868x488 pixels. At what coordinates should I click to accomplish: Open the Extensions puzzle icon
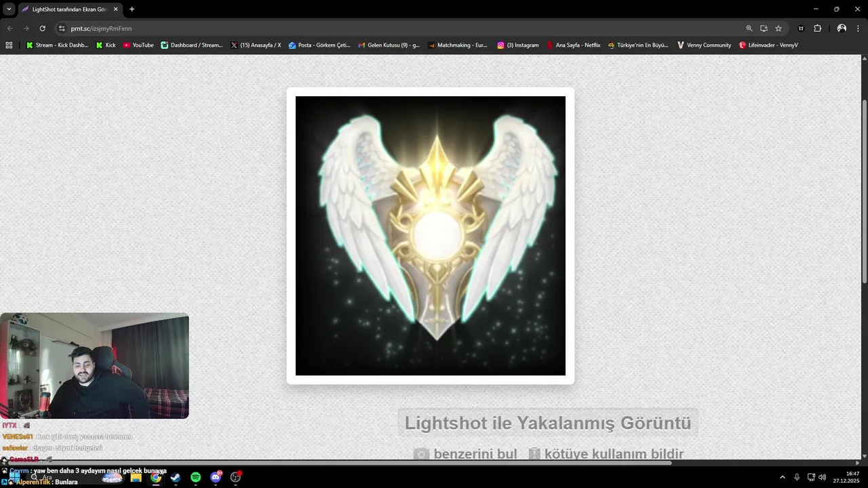coord(817,28)
